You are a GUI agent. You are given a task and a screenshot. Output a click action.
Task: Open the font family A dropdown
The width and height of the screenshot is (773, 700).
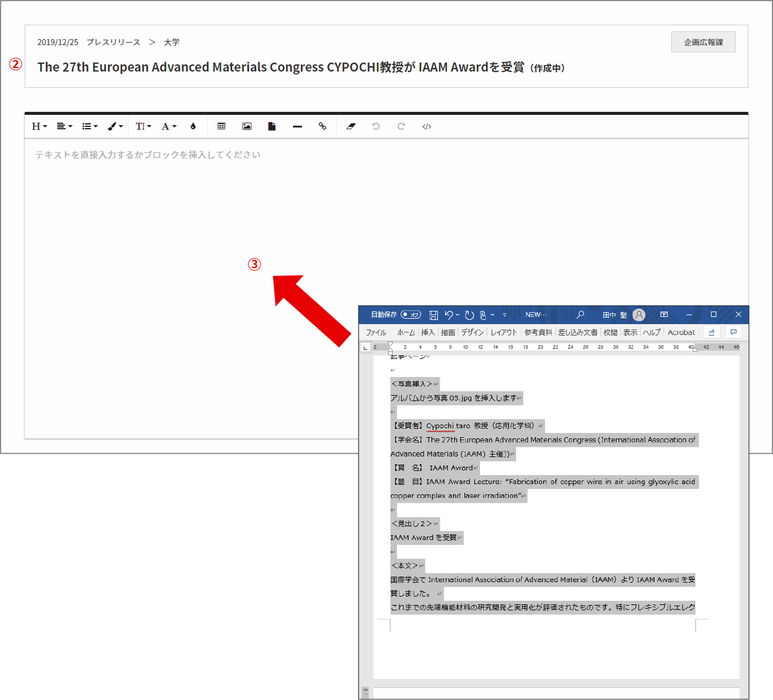169,126
